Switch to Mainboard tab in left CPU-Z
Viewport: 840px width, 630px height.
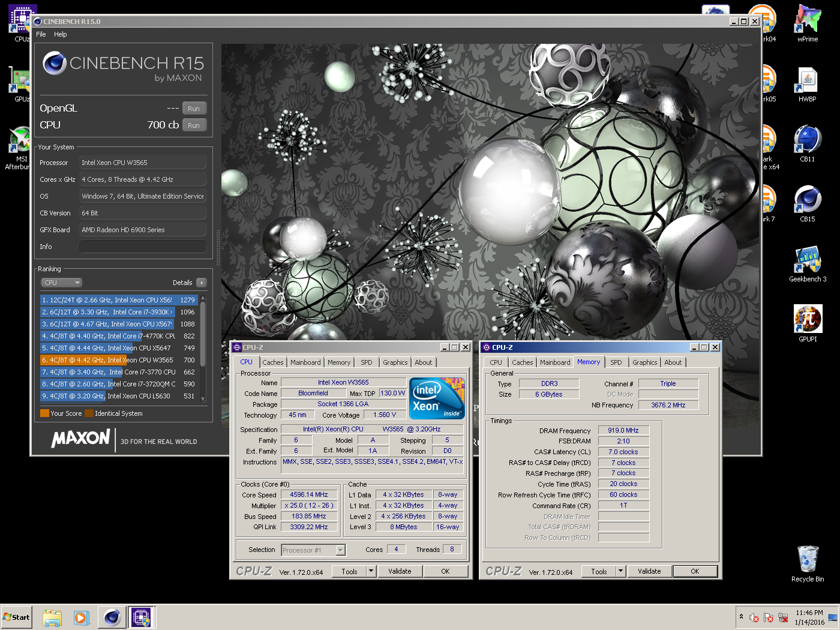305,362
